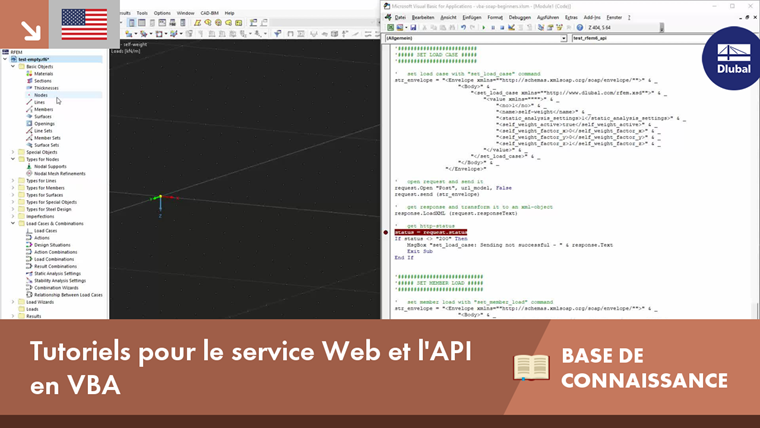Screen dimensions: 760x428
Task: Click the coordinate axis origin in RFEM viewport
Action: pos(160,197)
